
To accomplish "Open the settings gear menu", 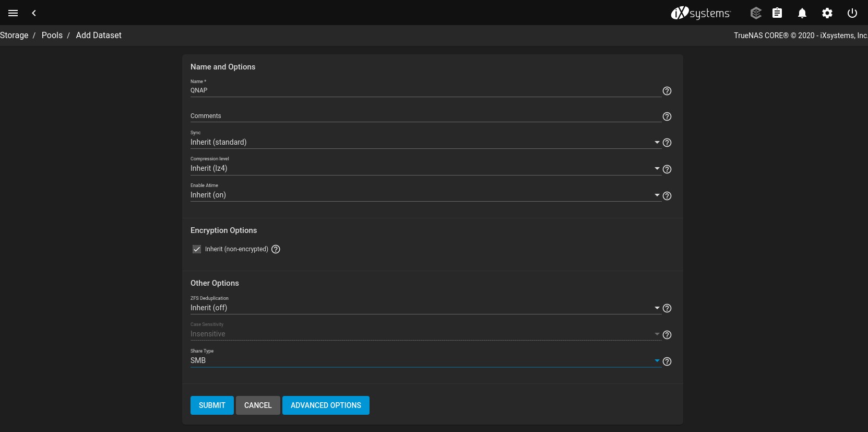I will click(x=827, y=13).
